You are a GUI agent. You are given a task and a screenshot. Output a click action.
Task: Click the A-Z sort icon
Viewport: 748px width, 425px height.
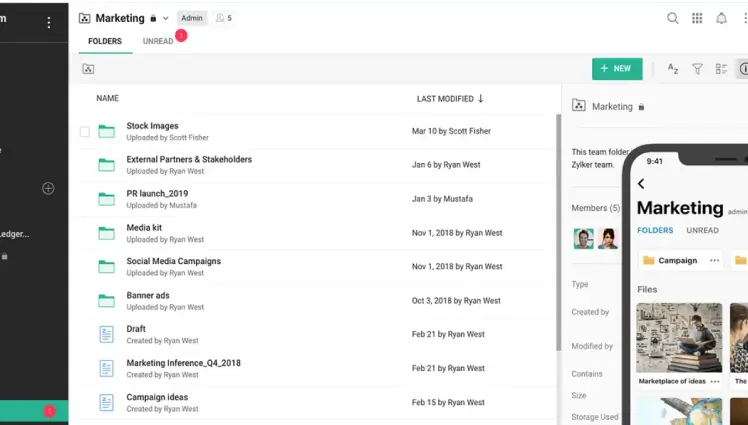[x=673, y=69]
